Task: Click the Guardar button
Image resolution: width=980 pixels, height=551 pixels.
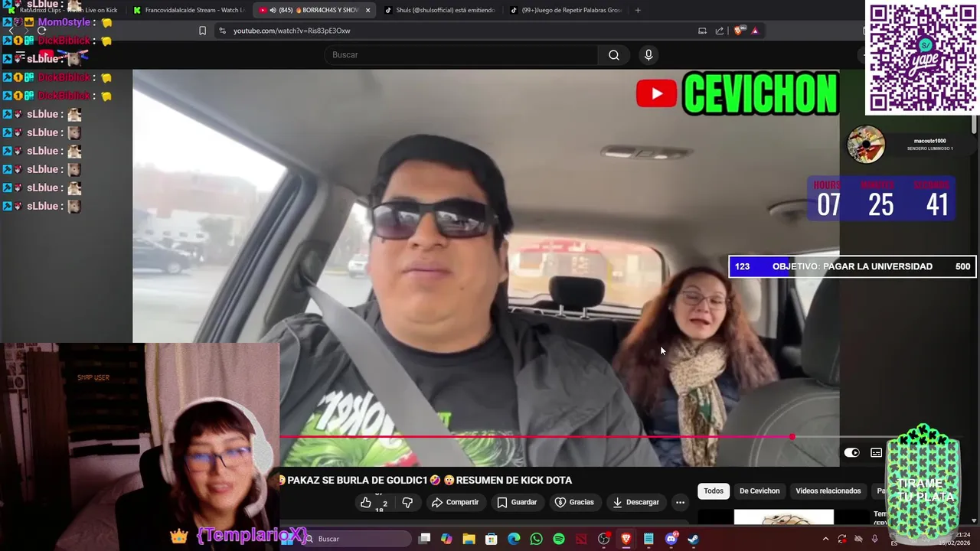Action: (517, 502)
